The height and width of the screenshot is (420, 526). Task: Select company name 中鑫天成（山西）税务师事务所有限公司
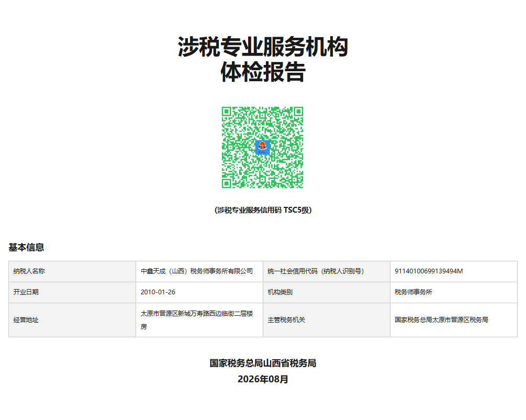197,271
